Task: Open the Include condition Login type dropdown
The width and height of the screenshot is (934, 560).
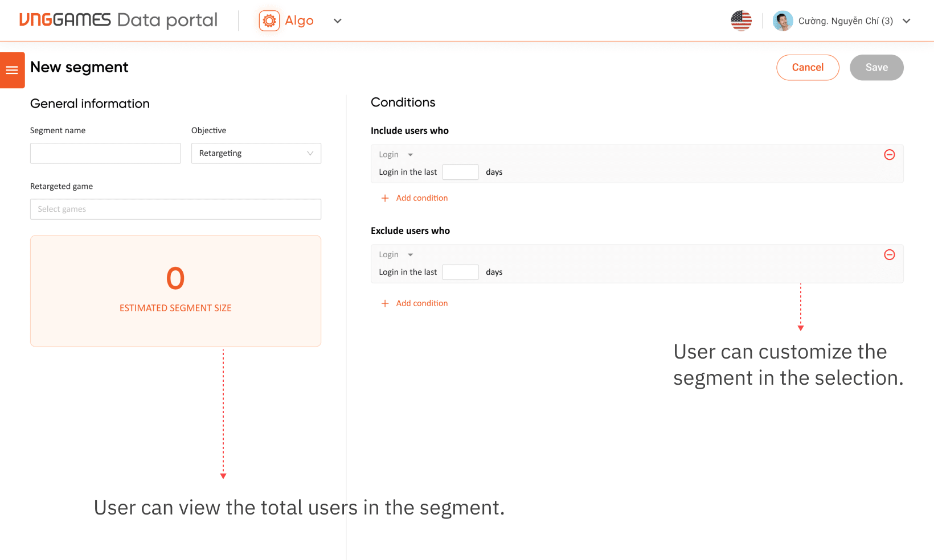Action: pyautogui.click(x=396, y=155)
